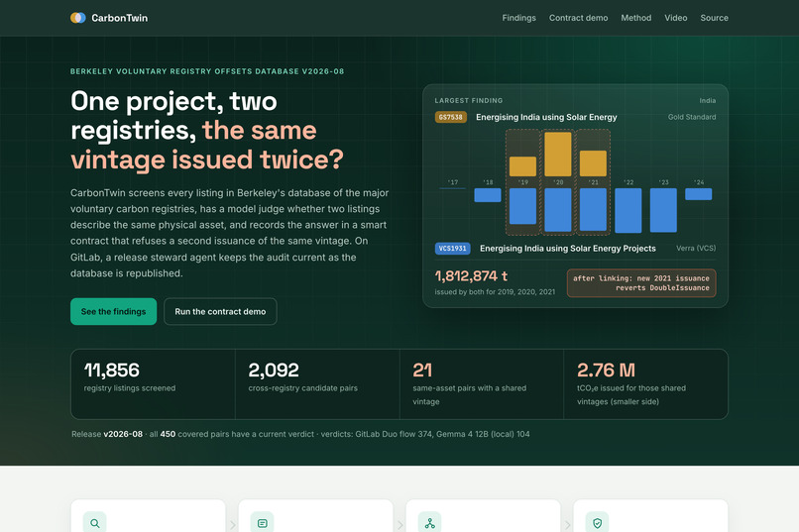Go to the Method nav link
This screenshot has width=799, height=532.
click(636, 18)
